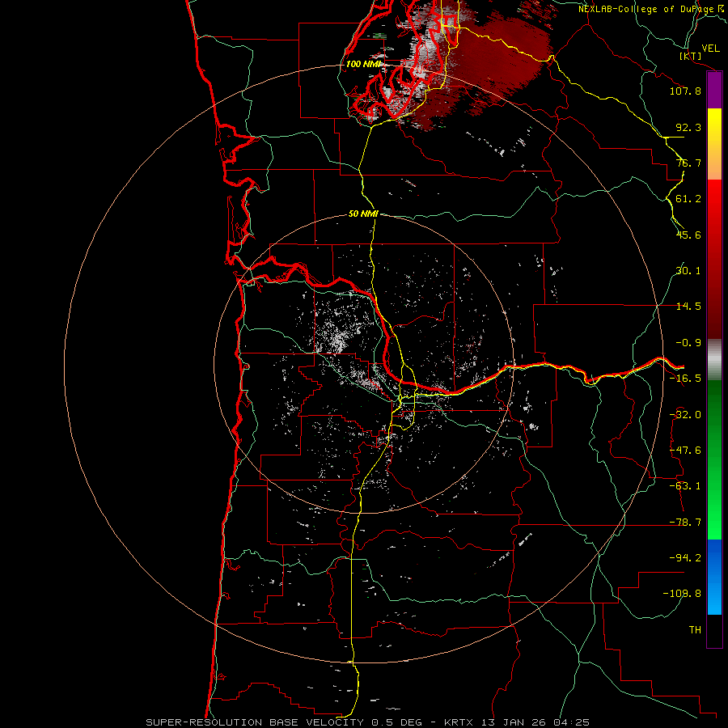Image resolution: width=728 pixels, height=728 pixels.
Task: Click the TH label on the legend
Action: [695, 630]
